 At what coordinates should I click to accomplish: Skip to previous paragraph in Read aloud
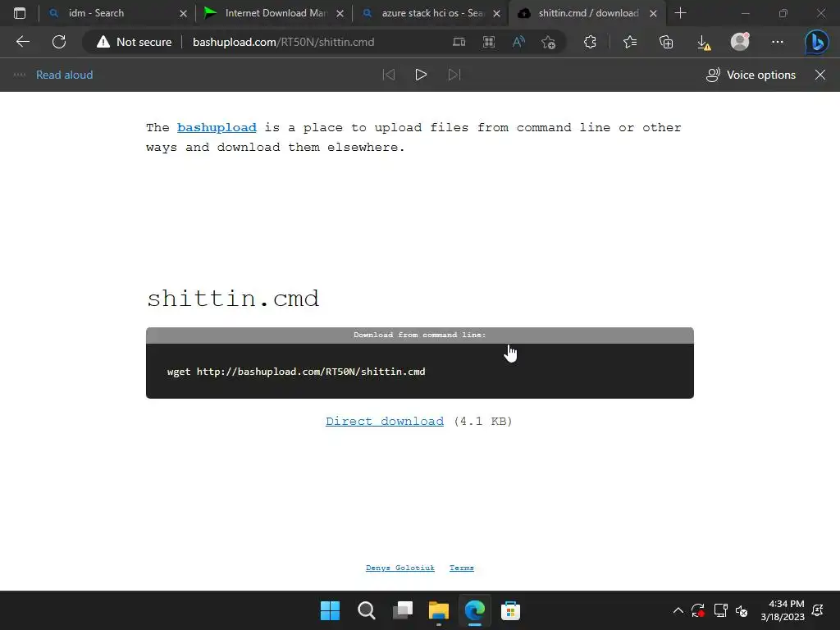389,75
